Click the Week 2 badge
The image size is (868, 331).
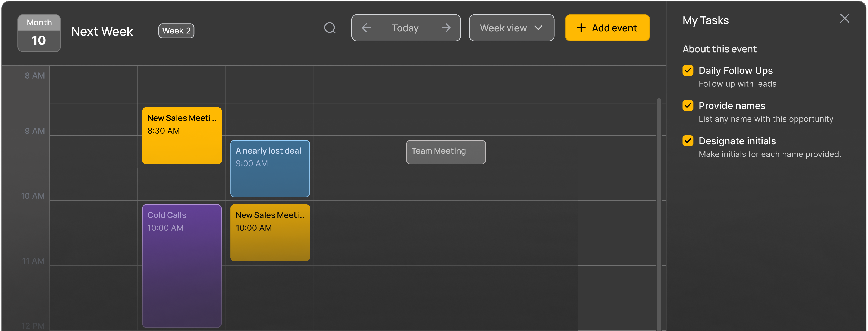(176, 31)
